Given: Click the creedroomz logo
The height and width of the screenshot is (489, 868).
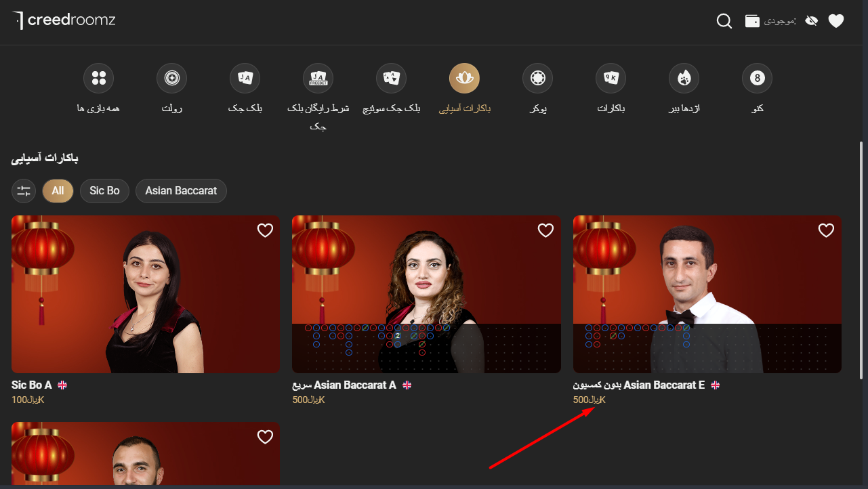Looking at the screenshot, I should coord(64,20).
